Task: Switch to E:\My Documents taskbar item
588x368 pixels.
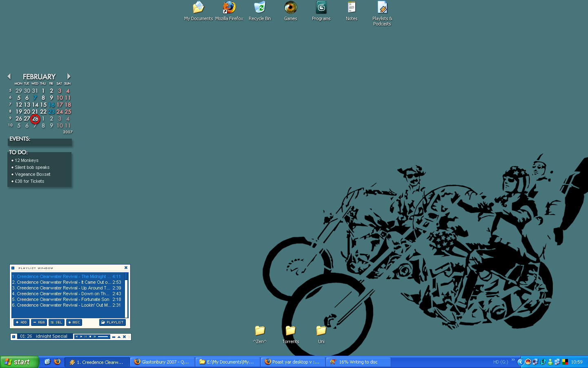Action: 228,362
